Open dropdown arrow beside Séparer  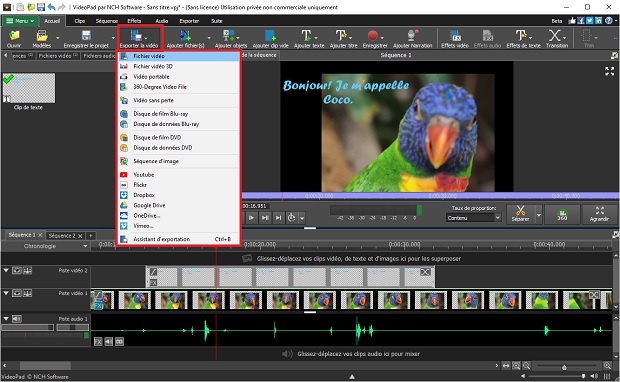pos(538,215)
